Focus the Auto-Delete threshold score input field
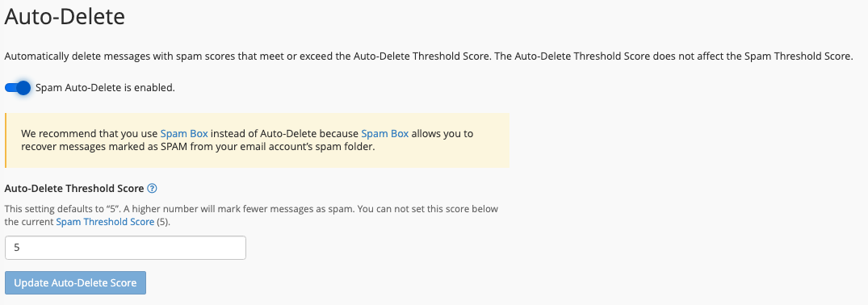 tap(125, 248)
